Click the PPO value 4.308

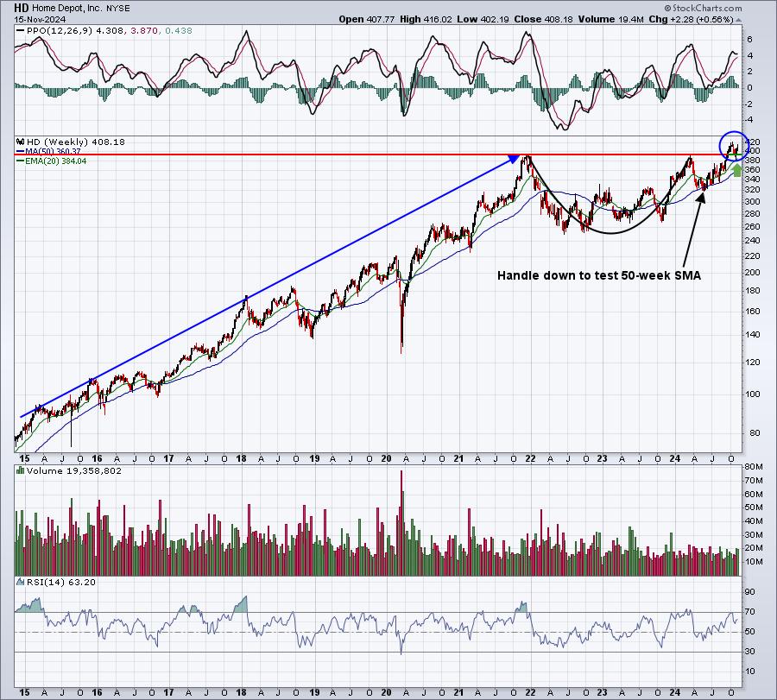tap(111, 31)
